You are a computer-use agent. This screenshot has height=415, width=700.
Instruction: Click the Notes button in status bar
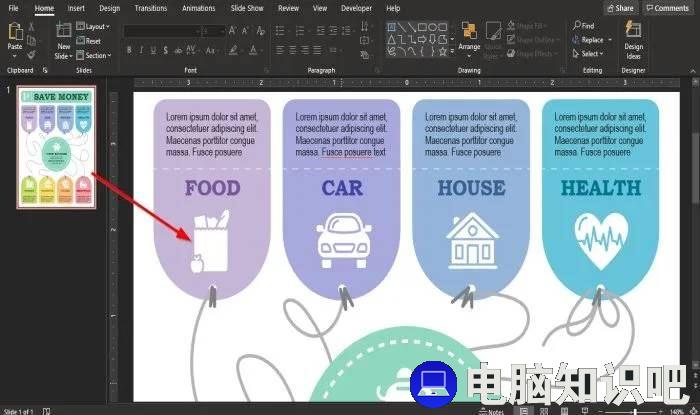(x=492, y=411)
